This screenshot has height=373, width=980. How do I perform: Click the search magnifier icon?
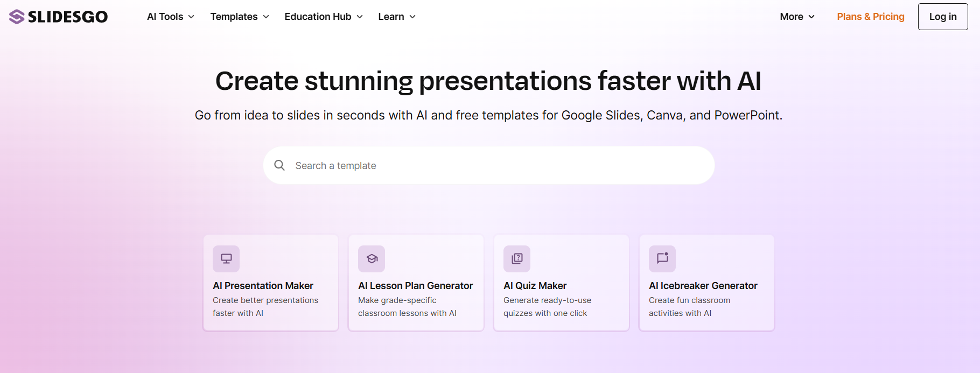coord(279,165)
